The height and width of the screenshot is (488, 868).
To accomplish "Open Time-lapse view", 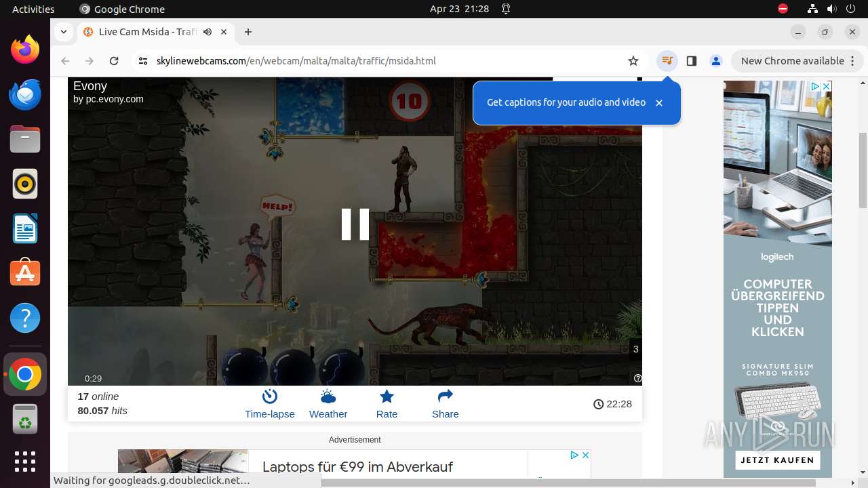I will coord(270,404).
